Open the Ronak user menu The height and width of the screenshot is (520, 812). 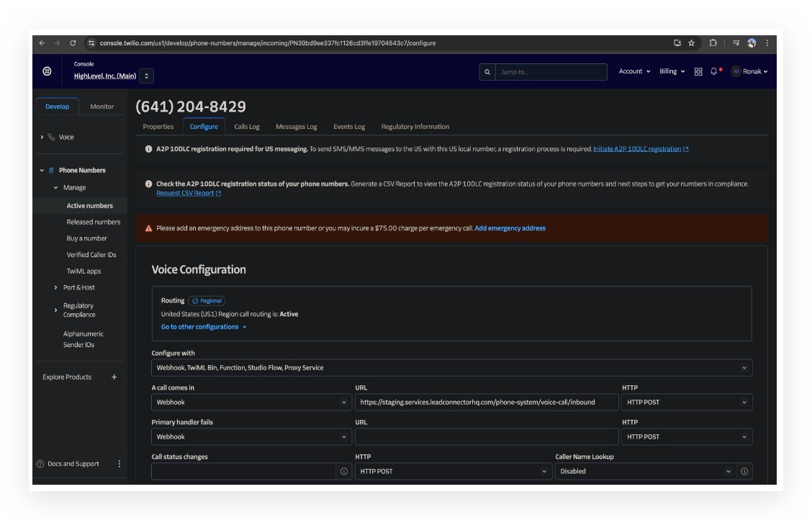point(749,71)
